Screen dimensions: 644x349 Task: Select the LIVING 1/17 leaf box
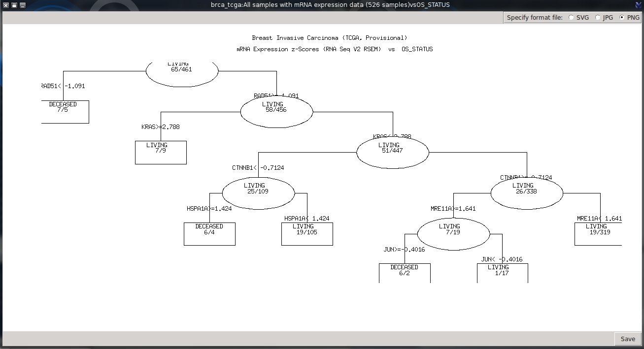(502, 273)
